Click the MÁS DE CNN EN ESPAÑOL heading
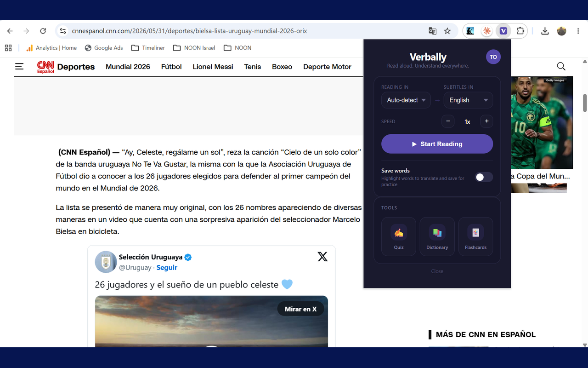Image resolution: width=588 pixels, height=368 pixels. click(486, 334)
